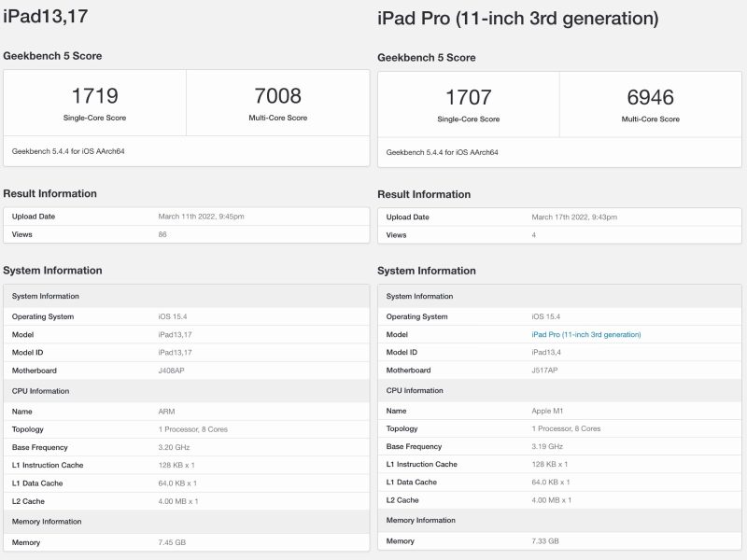Select the Model ID iPad13,4 row
This screenshot has width=747, height=560.
[560, 353]
